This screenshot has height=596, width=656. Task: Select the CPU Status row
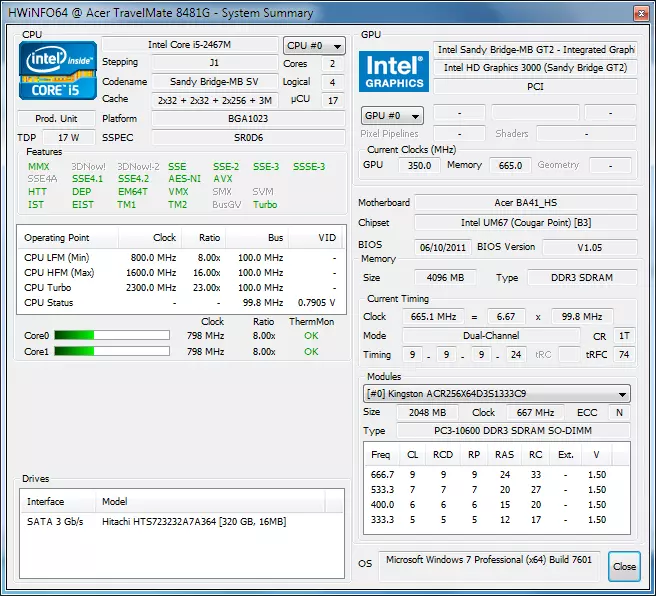[x=181, y=302]
